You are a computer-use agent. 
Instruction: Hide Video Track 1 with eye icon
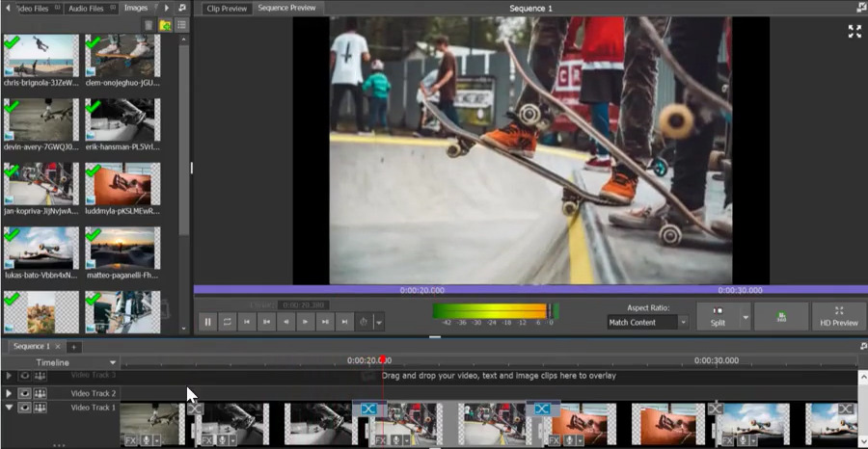[25, 408]
